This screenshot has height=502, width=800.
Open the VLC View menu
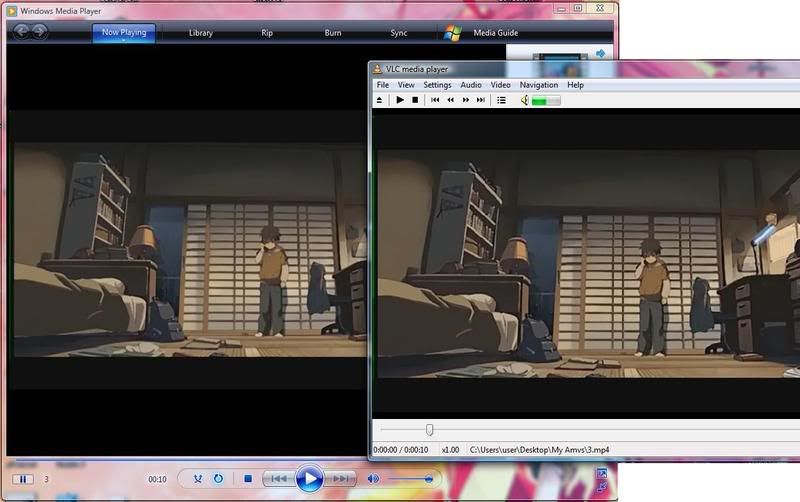[x=406, y=85]
